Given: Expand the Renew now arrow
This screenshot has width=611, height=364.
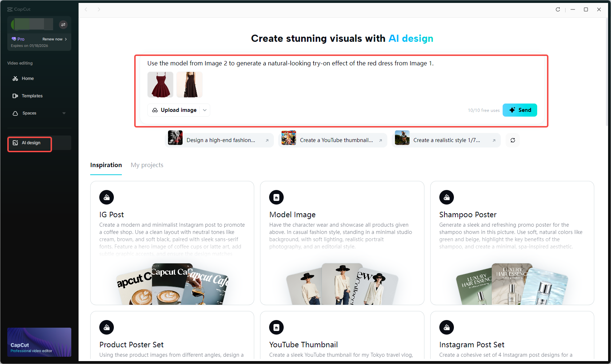Looking at the screenshot, I should tap(66, 39).
